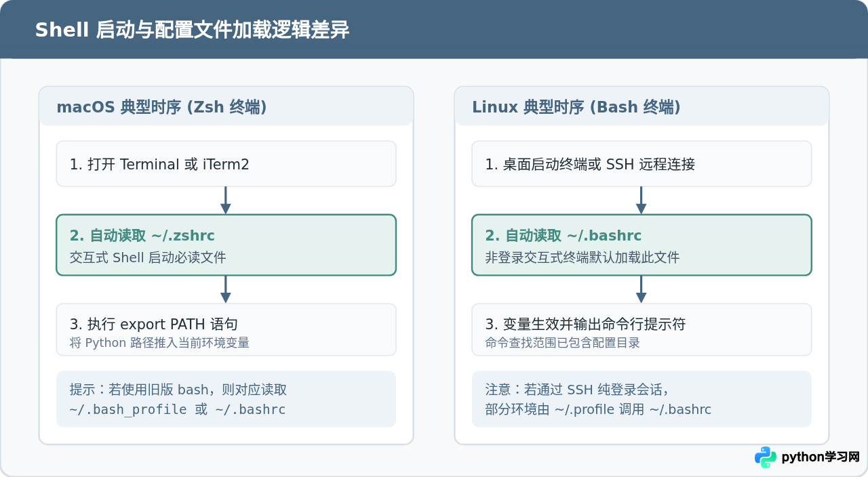The image size is (868, 477).
Task: Click the tip "提示：若使用旧版 bash，则对应读取"
Action: click(x=178, y=390)
